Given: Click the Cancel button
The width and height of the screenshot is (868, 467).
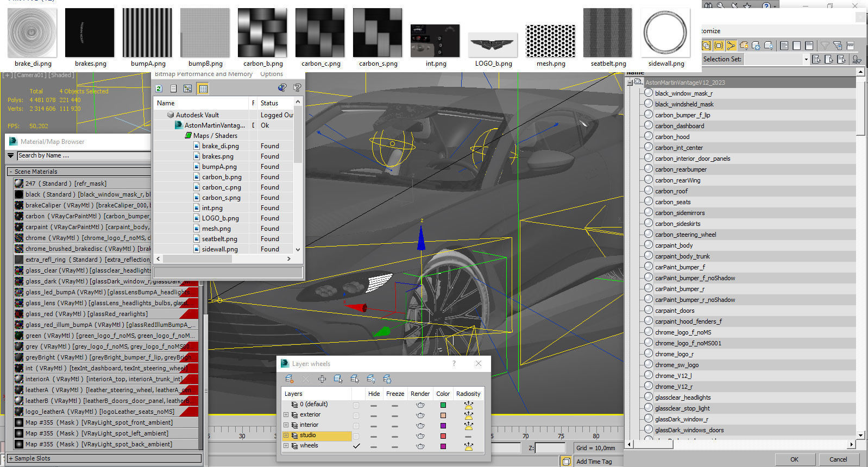Looking at the screenshot, I should [x=838, y=459].
